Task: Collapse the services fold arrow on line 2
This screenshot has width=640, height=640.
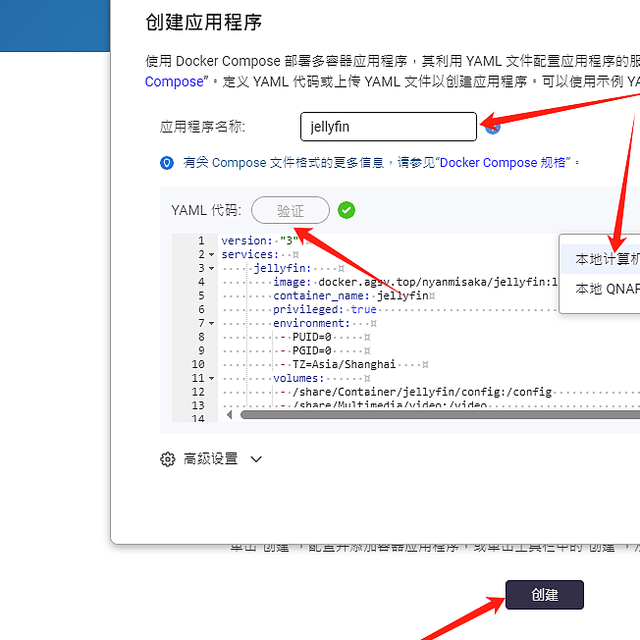Action: (211, 255)
